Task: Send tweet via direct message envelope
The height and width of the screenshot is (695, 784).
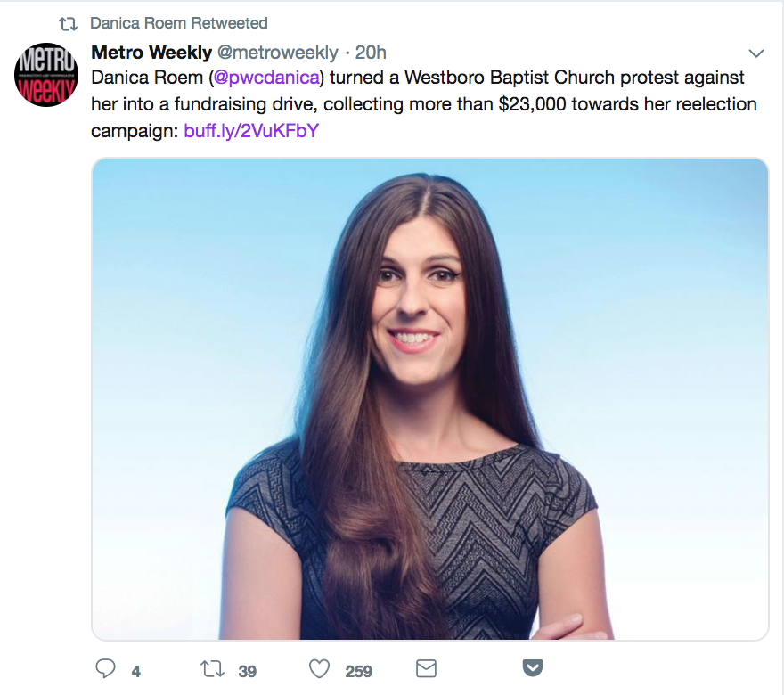Action: coord(426,668)
